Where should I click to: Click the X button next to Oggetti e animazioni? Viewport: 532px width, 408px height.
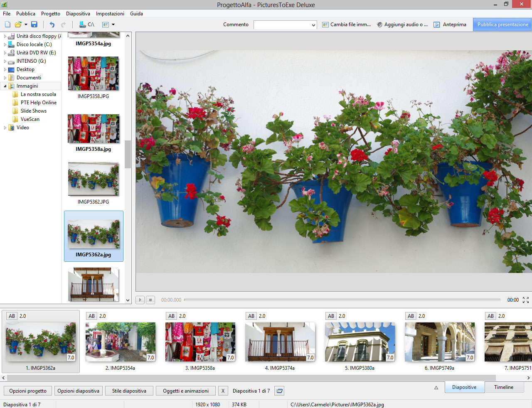(223, 391)
